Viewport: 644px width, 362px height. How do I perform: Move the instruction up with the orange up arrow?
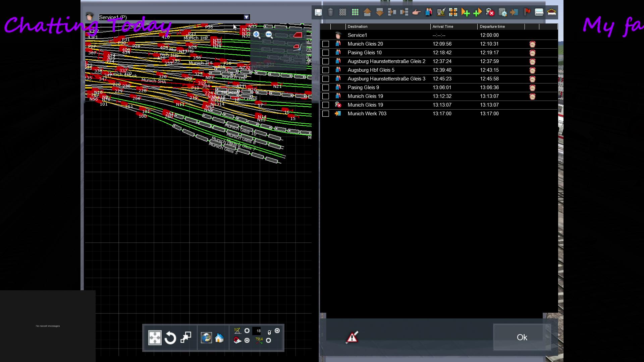click(367, 12)
